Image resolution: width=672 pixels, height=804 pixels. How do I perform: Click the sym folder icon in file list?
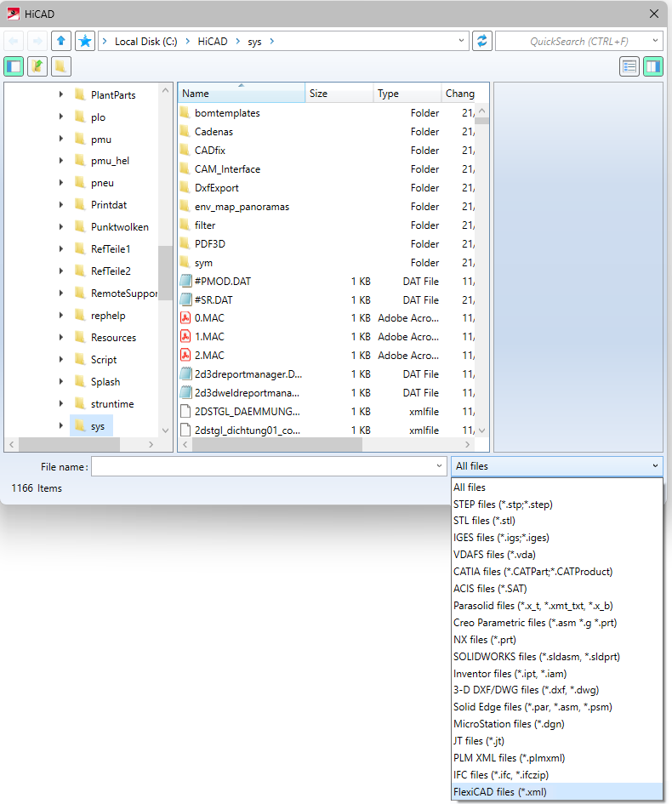coord(185,262)
